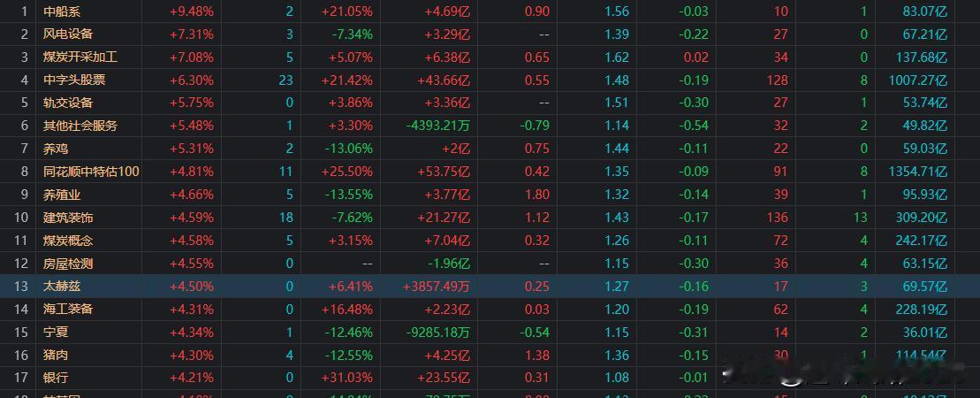Image resolution: width=980 pixels, height=398 pixels.
Task: Select the 1.56 value for 中船系
Action: click(x=617, y=11)
